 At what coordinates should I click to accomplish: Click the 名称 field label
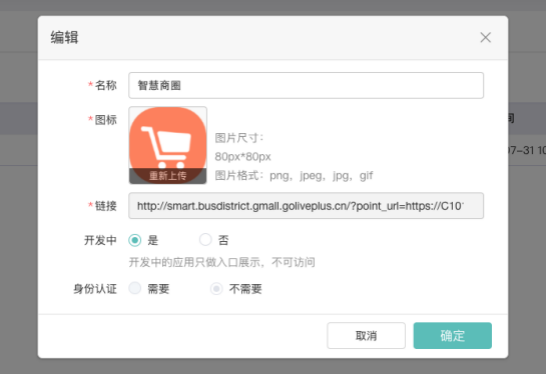point(106,85)
